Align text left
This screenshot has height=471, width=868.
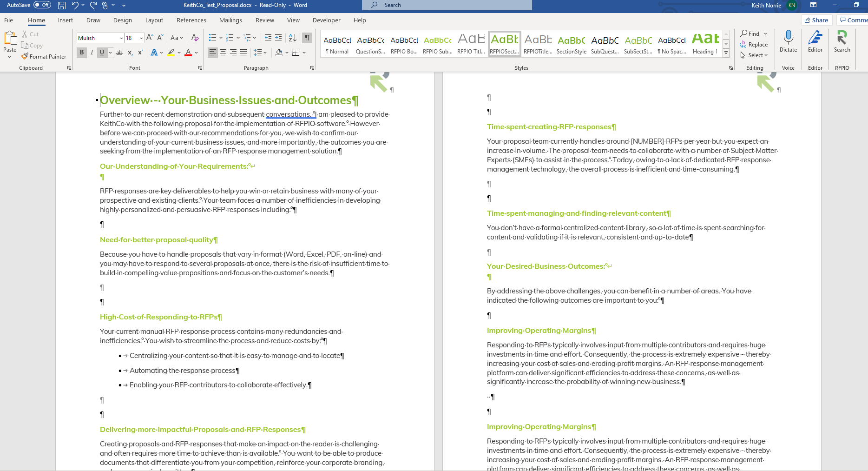213,53
